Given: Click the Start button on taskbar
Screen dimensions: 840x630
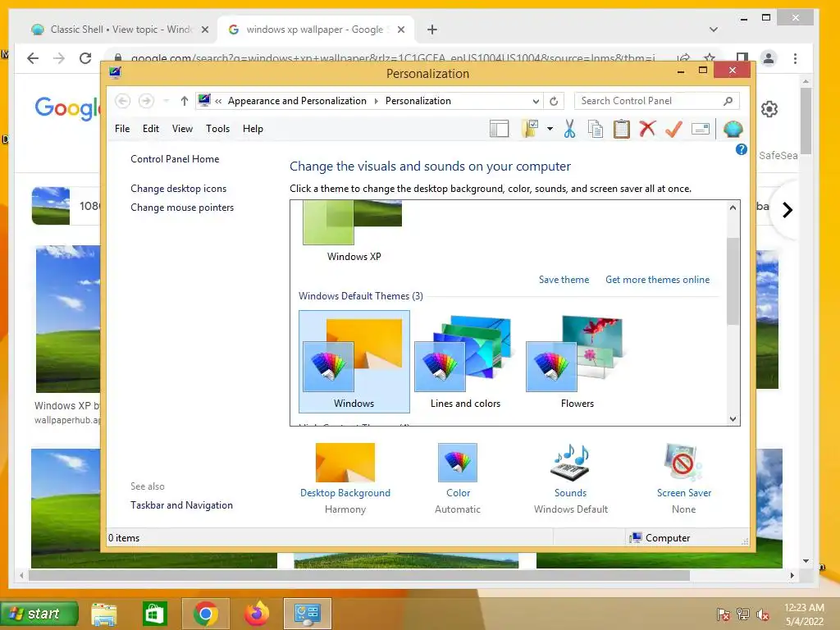Looking at the screenshot, I should pyautogui.click(x=39, y=614).
